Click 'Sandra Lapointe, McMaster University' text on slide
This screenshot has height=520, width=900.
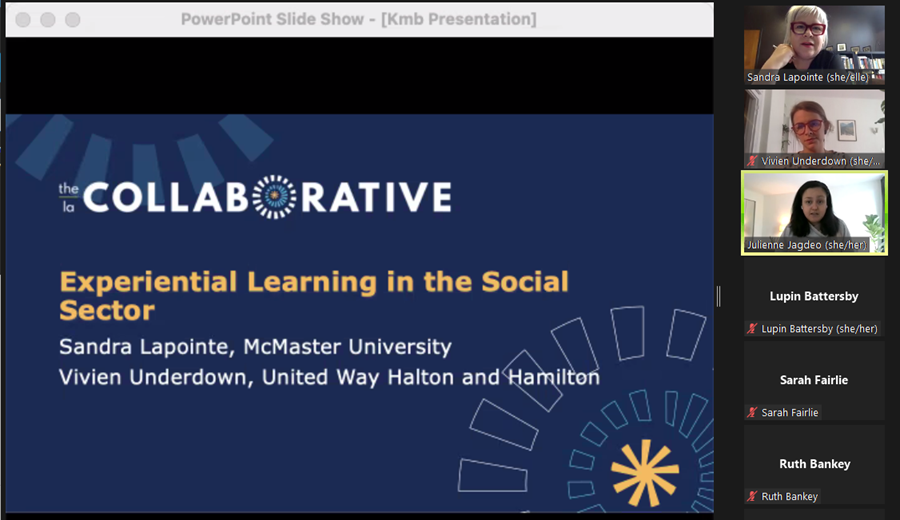(255, 347)
